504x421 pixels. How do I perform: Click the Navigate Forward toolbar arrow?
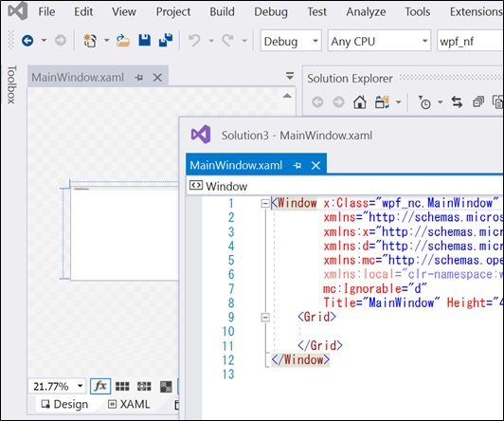click(61, 41)
